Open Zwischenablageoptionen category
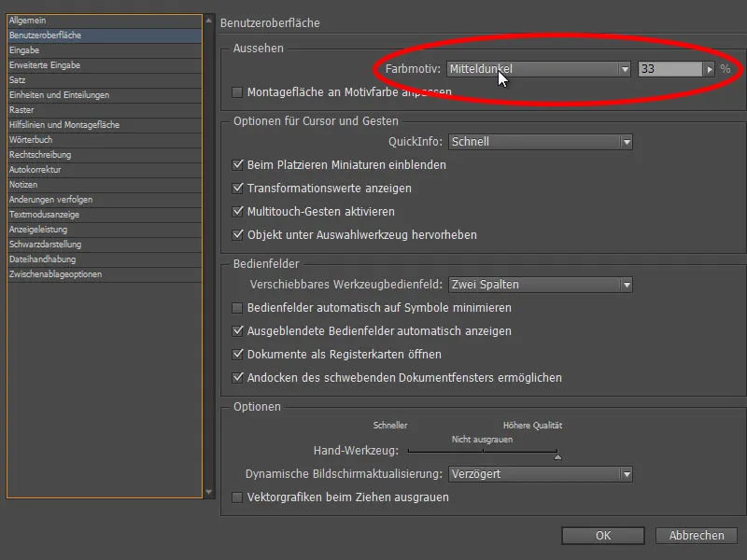Image resolution: width=747 pixels, height=560 pixels. click(105, 274)
